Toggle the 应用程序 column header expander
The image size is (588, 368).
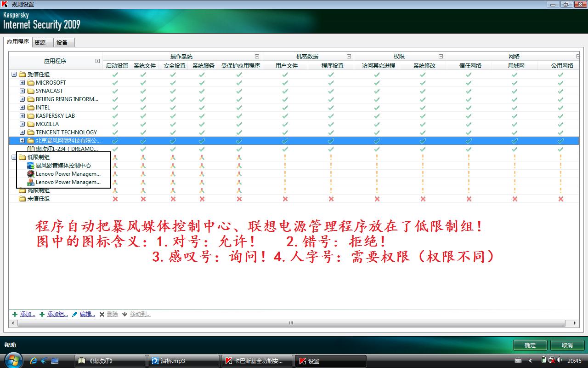click(x=97, y=61)
